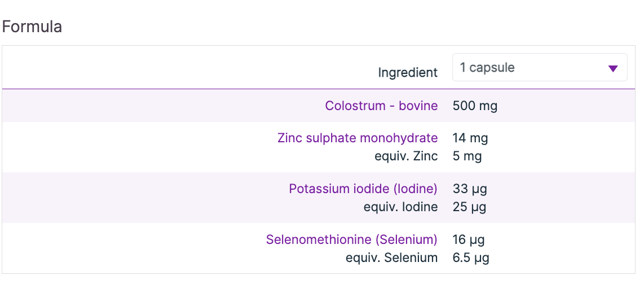Click the Formula section heading
Viewport: 644px width, 297px height.
tap(32, 27)
